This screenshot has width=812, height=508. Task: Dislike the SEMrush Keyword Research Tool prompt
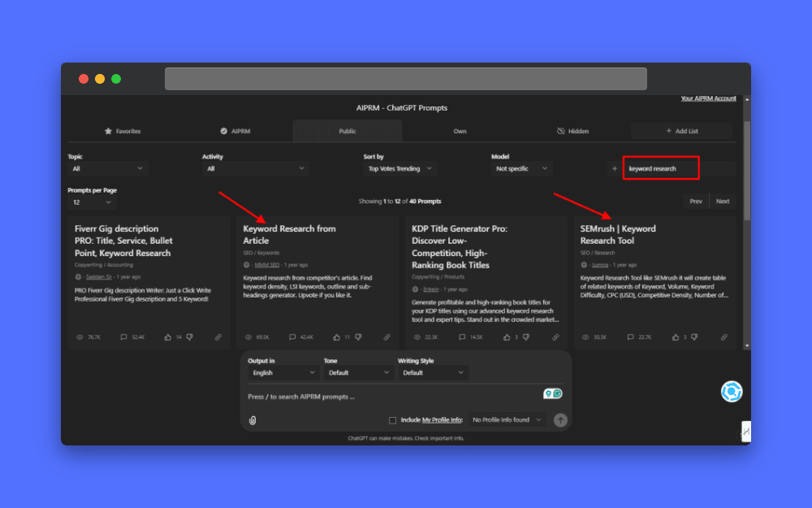694,337
